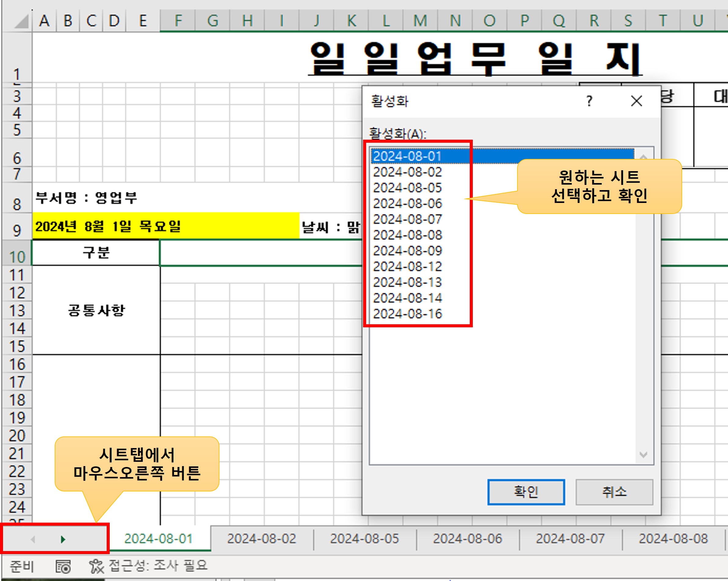Switch to the 2024-08-02 sheet tab
The height and width of the screenshot is (581, 728).
point(262,539)
